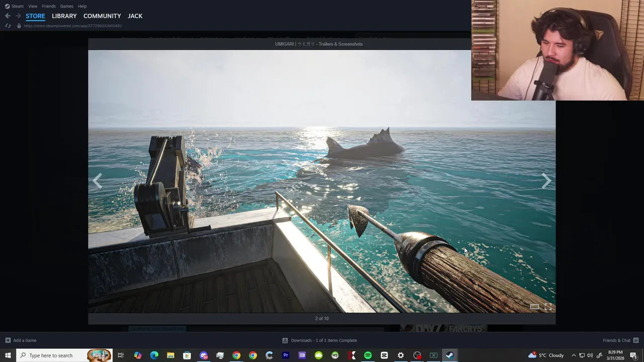Viewport: 644px width, 362px height.
Task: Open Microsoft Store from the taskbar
Action: click(187, 355)
